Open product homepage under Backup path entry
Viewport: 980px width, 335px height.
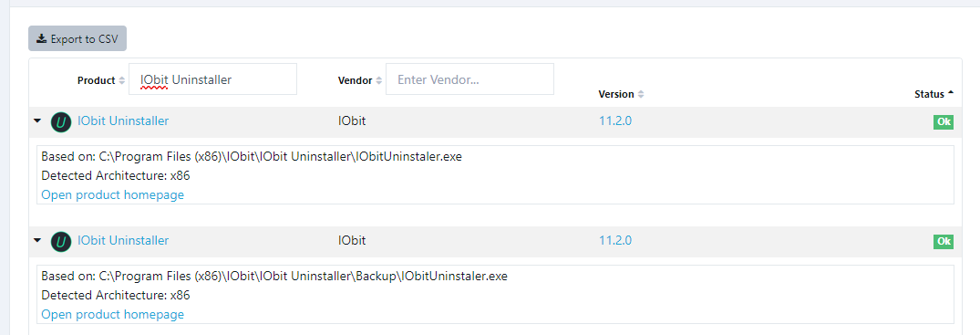[112, 314]
